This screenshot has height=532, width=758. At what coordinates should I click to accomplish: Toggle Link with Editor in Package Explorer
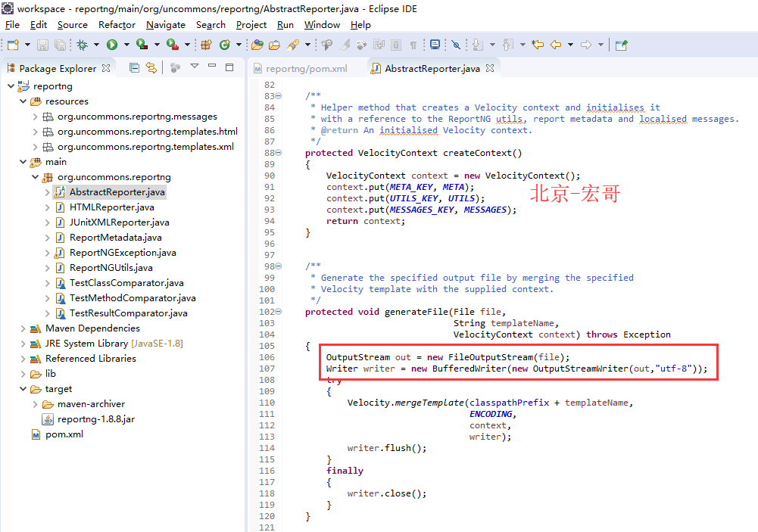(x=151, y=67)
